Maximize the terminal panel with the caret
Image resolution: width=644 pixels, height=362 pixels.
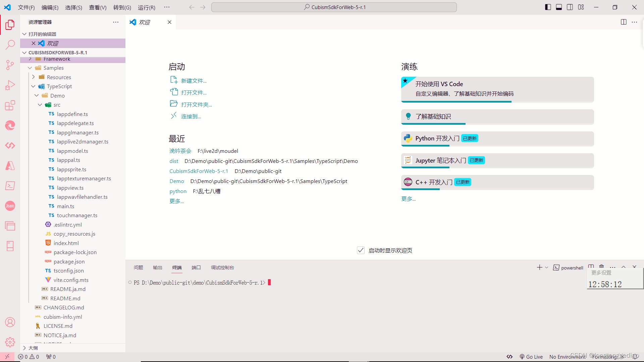(x=623, y=266)
